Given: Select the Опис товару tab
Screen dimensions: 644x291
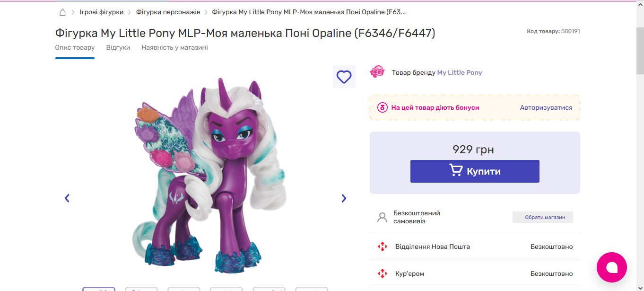Looking at the screenshot, I should click(x=75, y=48).
